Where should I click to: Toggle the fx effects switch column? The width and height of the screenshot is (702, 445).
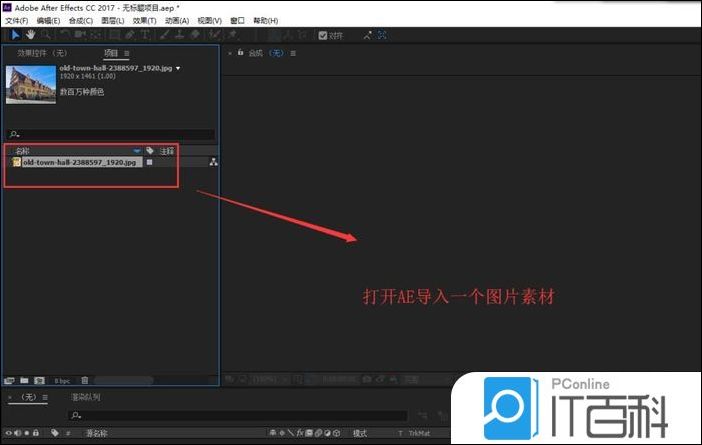[x=300, y=433]
